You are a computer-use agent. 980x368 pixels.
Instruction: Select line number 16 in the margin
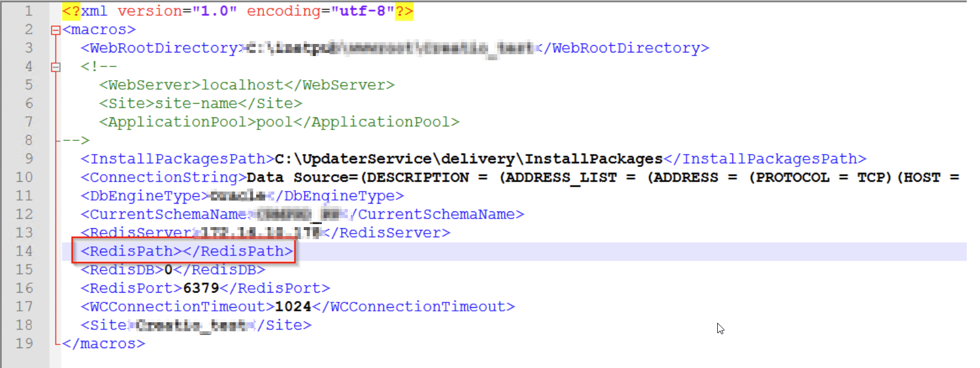click(x=24, y=288)
